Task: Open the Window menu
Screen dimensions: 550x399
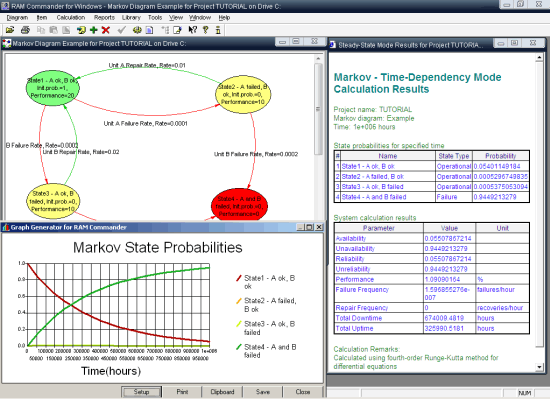Action: [200, 18]
